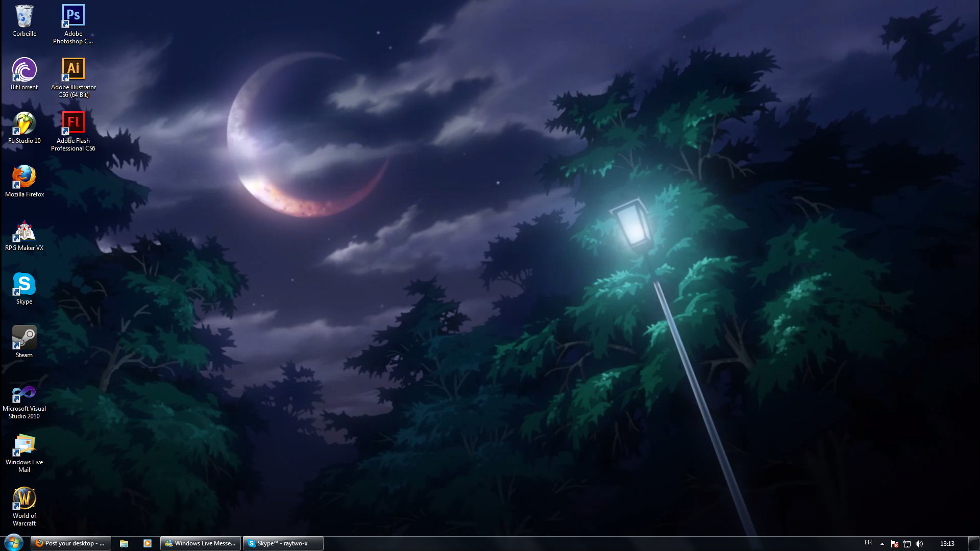This screenshot has width=980, height=551.
Task: Expand the hidden system tray icons arrow
Action: 882,544
